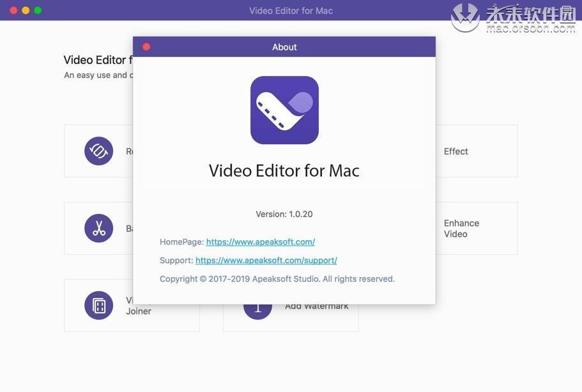Open the apeaksoft.com support link
Screen dimensions: 582x392
pyautogui.click(x=266, y=260)
